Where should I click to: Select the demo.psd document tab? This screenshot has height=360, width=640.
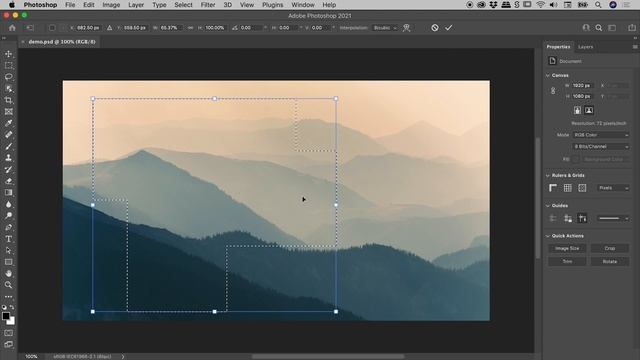coord(62,42)
